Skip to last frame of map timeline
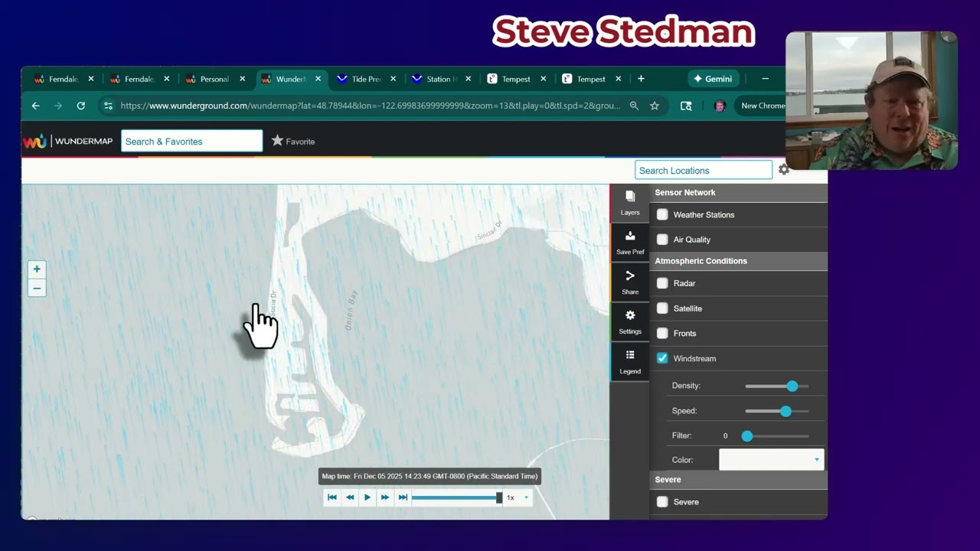This screenshot has width=980, height=551. pos(403,497)
